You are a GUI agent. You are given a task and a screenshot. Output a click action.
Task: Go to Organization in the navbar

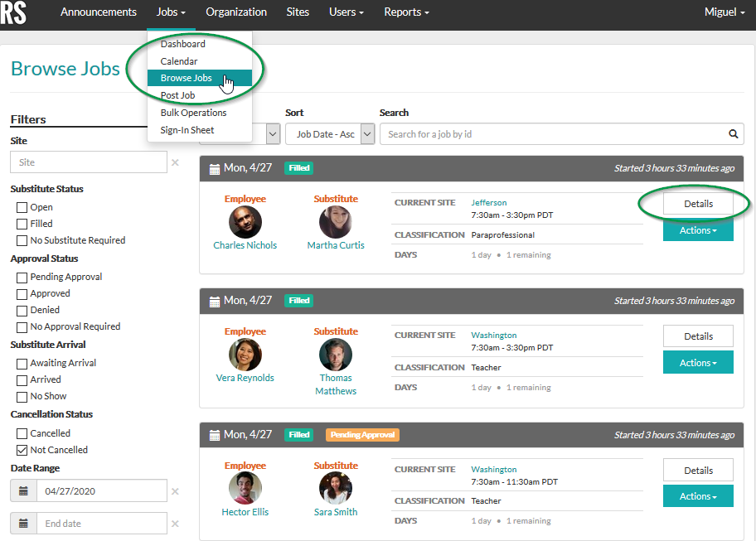click(x=236, y=12)
